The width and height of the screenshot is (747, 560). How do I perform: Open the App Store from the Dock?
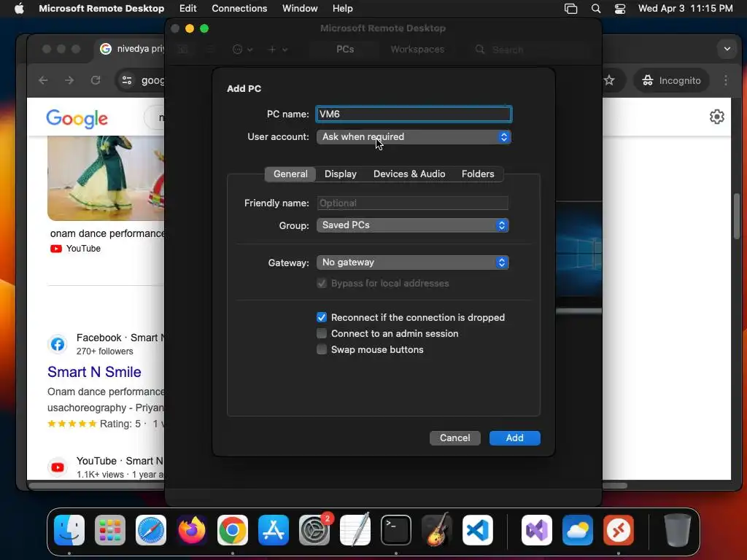click(x=274, y=530)
